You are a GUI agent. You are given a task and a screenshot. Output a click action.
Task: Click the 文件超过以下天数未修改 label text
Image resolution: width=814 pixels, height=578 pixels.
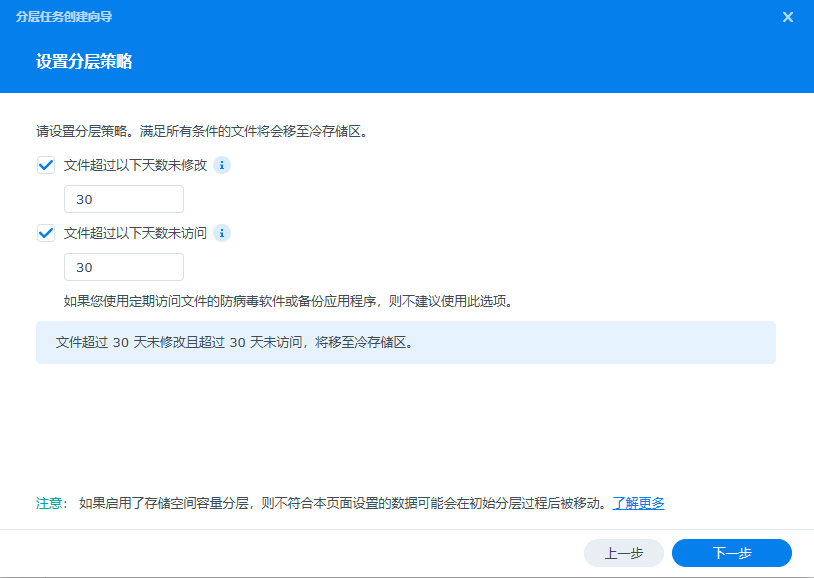[135, 166]
